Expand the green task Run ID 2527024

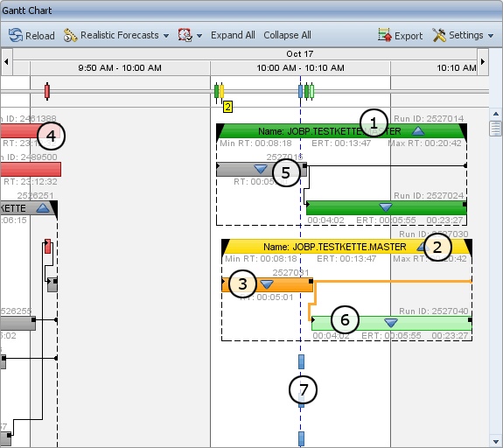[386, 207]
